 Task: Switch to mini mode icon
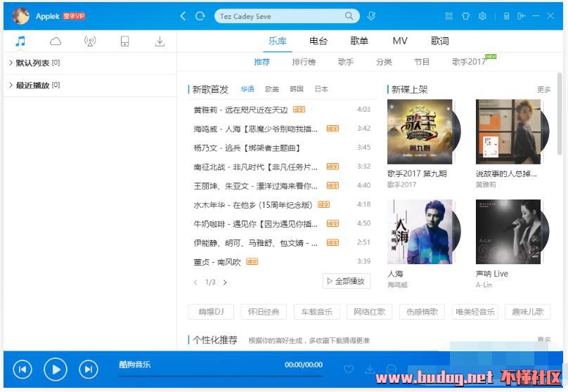coord(506,16)
